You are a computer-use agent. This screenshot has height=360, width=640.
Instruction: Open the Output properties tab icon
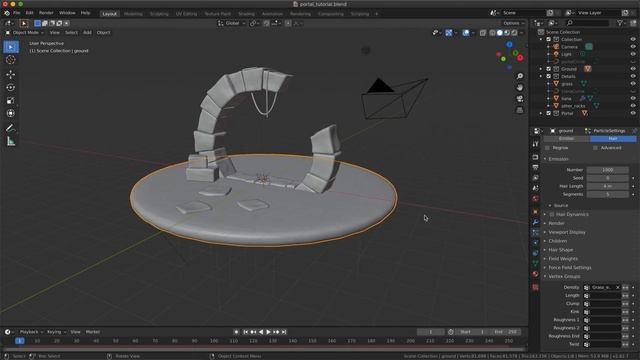coord(535,167)
